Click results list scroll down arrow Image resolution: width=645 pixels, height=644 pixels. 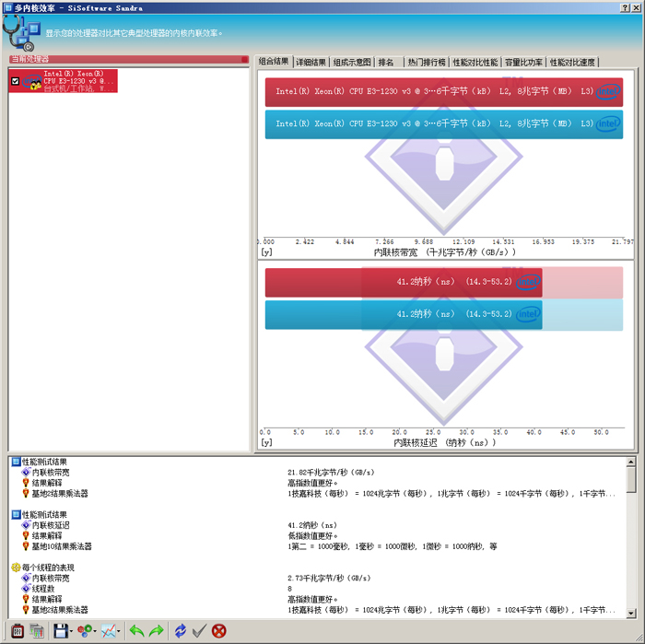(631, 614)
